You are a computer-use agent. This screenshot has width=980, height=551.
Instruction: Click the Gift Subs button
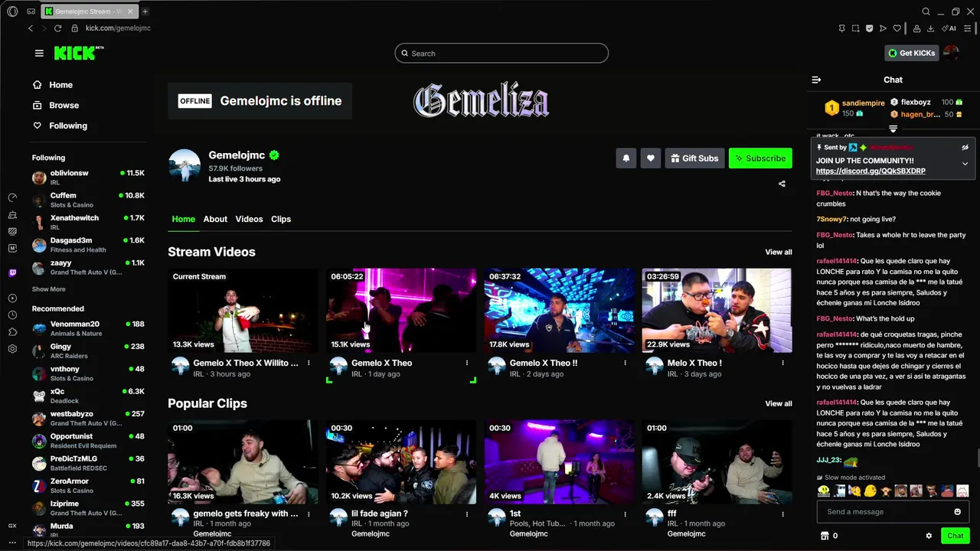(x=694, y=158)
